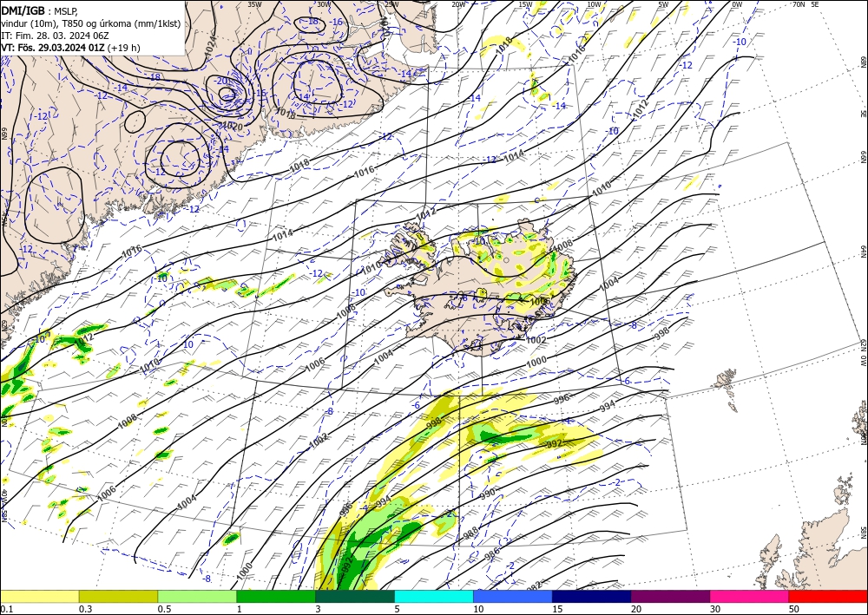Click the navy 15–20 legend color block

coord(592,596)
